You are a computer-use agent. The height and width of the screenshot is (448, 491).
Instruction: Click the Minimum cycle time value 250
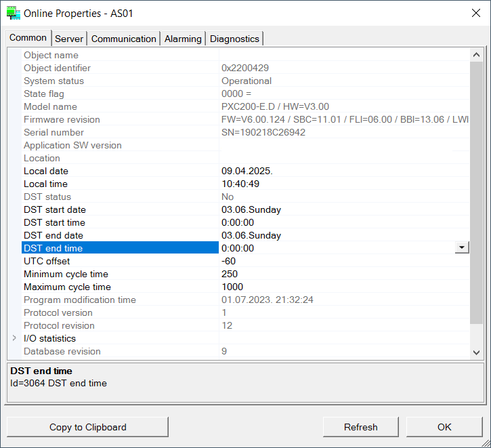pyautogui.click(x=230, y=274)
